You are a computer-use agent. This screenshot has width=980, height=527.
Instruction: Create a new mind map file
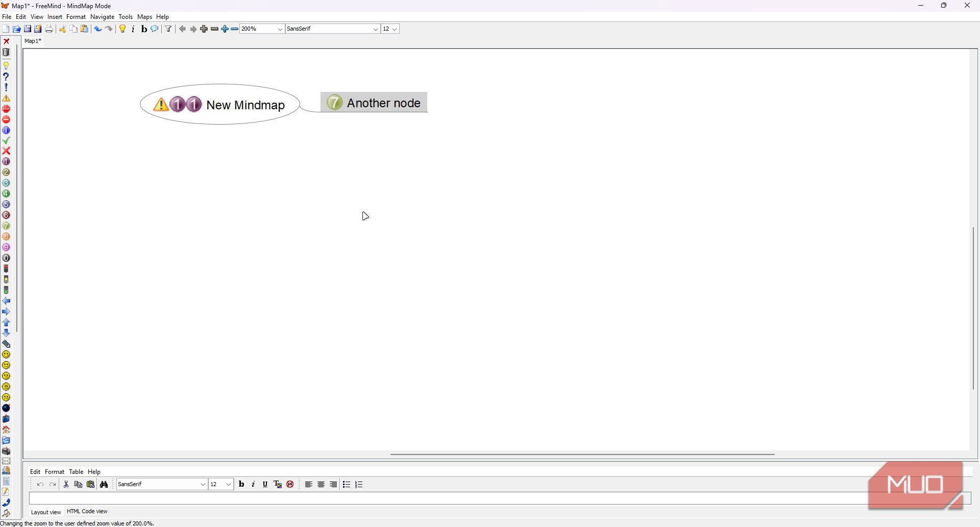pos(6,29)
